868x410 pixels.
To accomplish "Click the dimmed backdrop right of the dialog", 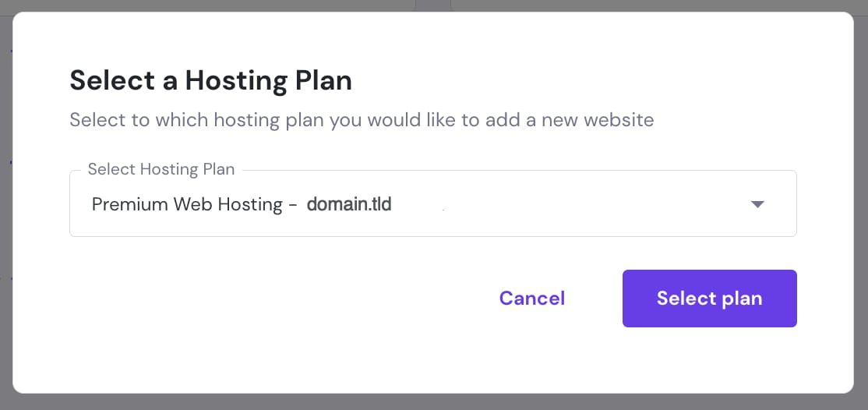I will 861,203.
